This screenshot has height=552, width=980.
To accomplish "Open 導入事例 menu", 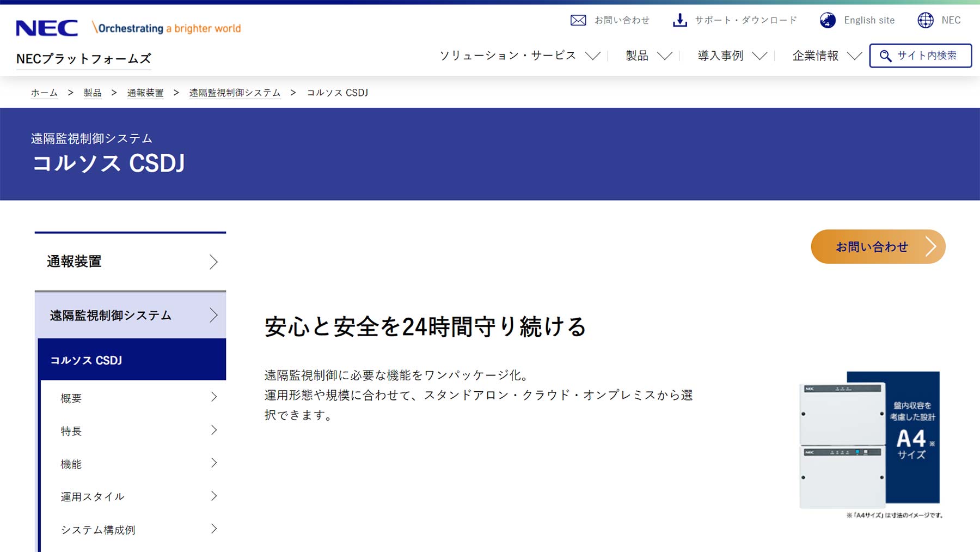I will pos(720,56).
